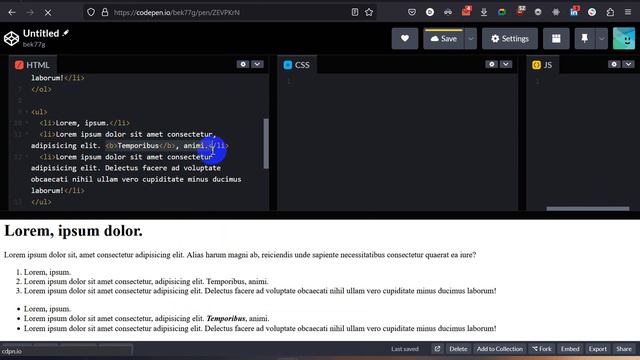Fork this pen

(542, 349)
